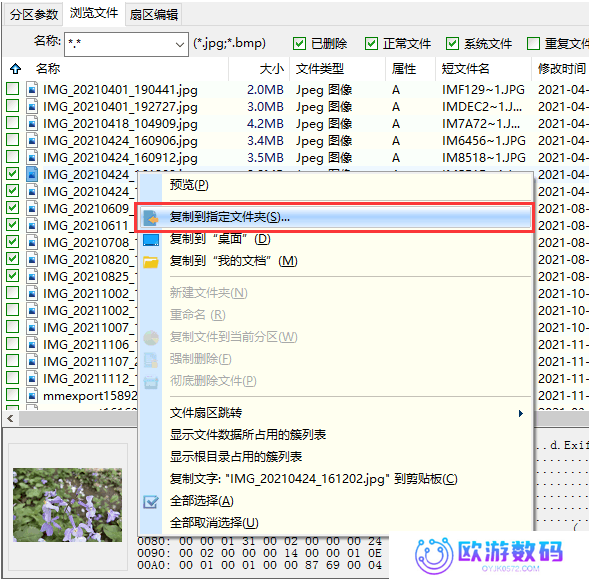Click the check icon beside 全部选择
Image resolution: width=589 pixels, height=581 pixels.
(x=151, y=502)
